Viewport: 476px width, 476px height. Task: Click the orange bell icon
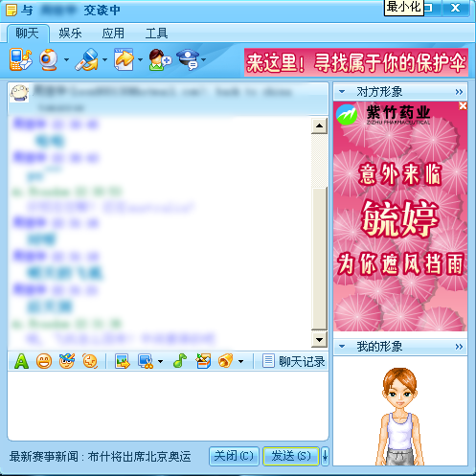[x=226, y=361]
